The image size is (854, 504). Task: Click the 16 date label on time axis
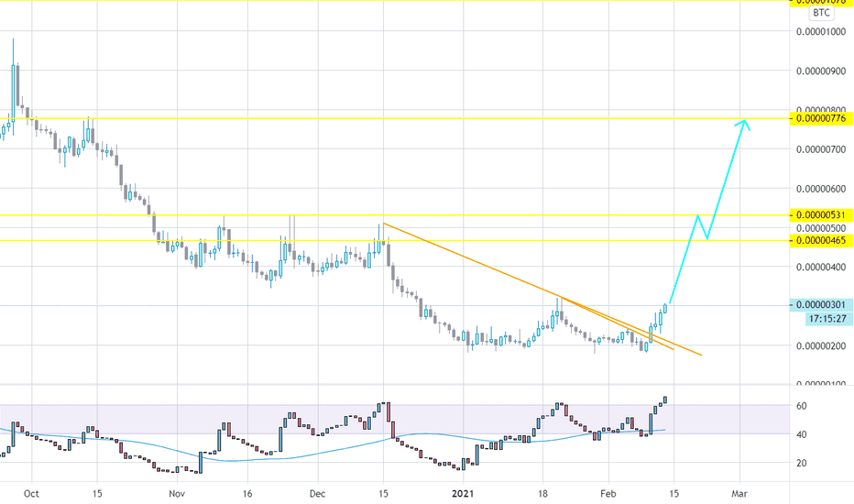(247, 494)
